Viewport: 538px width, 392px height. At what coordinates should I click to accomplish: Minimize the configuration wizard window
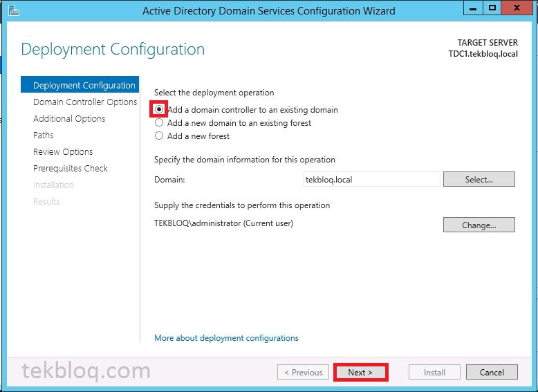point(473,8)
